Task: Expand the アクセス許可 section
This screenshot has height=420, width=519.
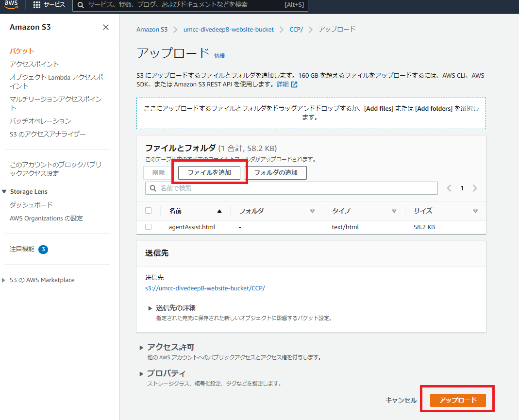Action: [141, 348]
